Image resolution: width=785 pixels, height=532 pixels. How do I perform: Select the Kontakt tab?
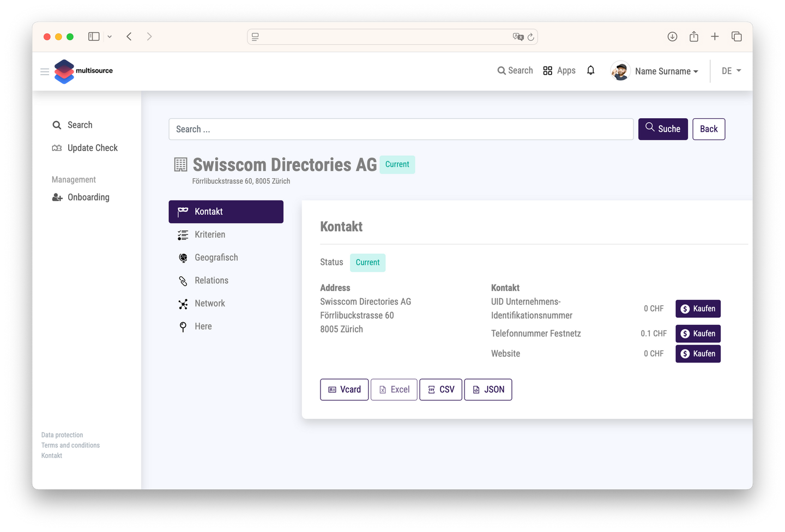click(x=208, y=211)
